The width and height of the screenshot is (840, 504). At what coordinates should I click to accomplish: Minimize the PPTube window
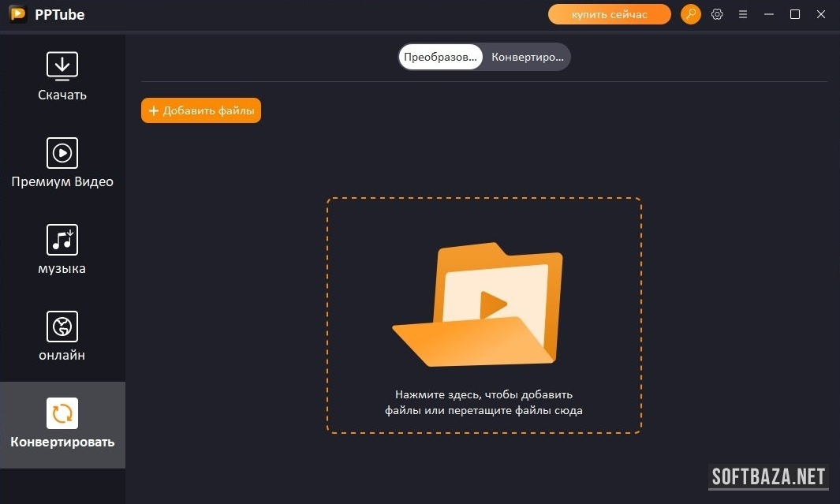(x=770, y=14)
